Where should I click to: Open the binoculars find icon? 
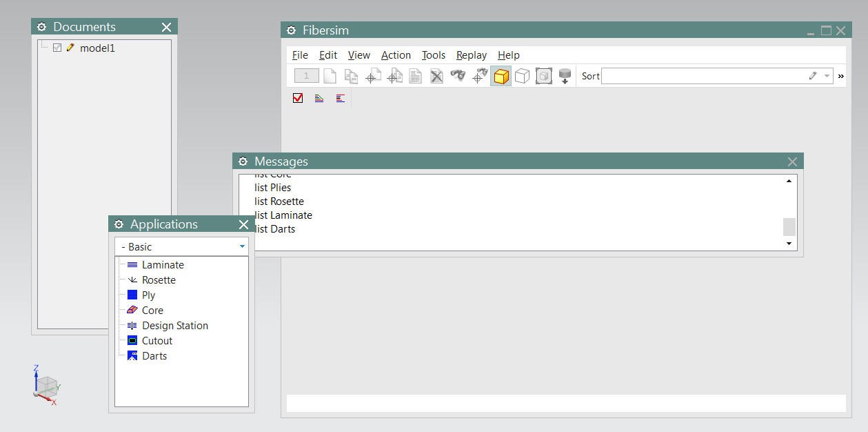(457, 75)
